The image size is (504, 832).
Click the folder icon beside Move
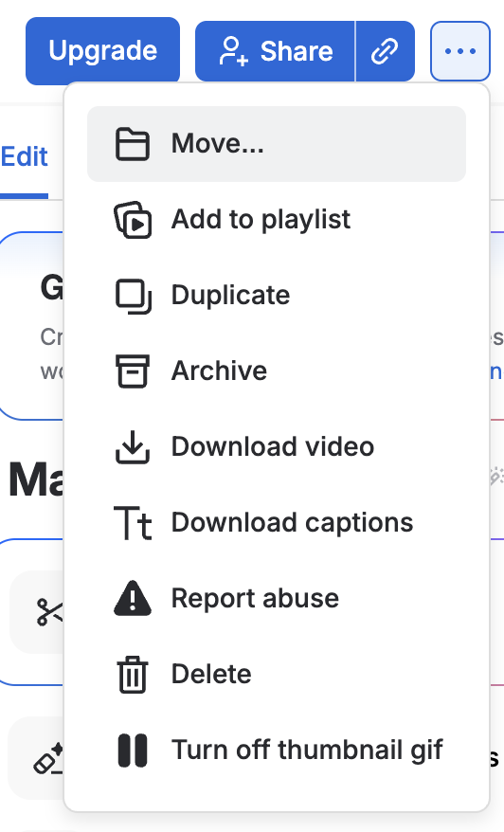pos(133,144)
